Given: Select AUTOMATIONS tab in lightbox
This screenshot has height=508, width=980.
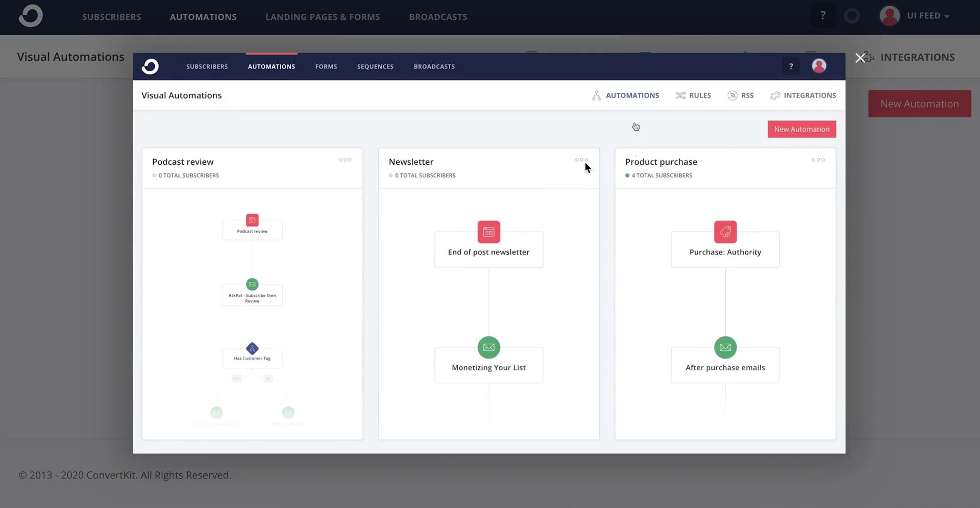Looking at the screenshot, I should [x=272, y=66].
